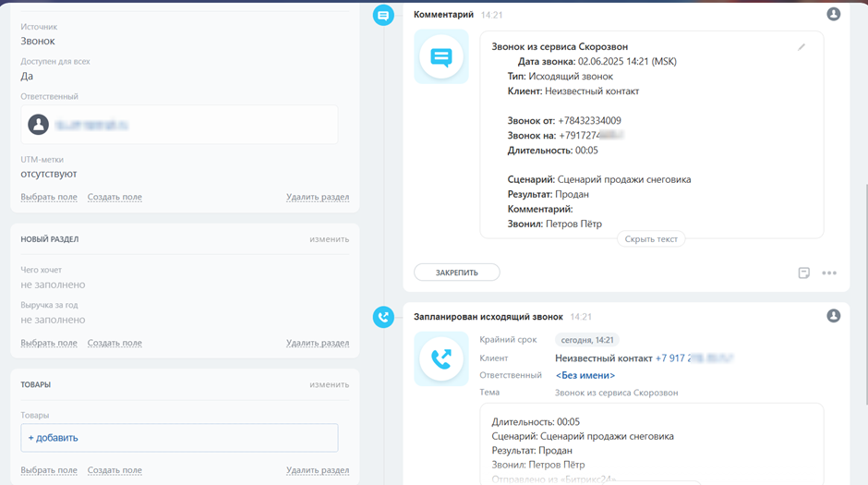Open the author avatar on the Комментарий card
Image resolution: width=868 pixels, height=485 pixels.
[x=833, y=15]
